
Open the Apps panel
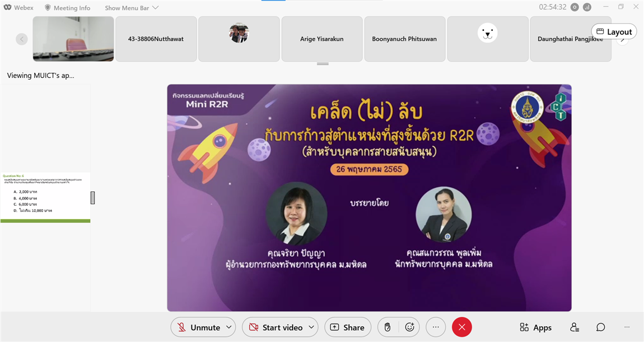[535, 327]
